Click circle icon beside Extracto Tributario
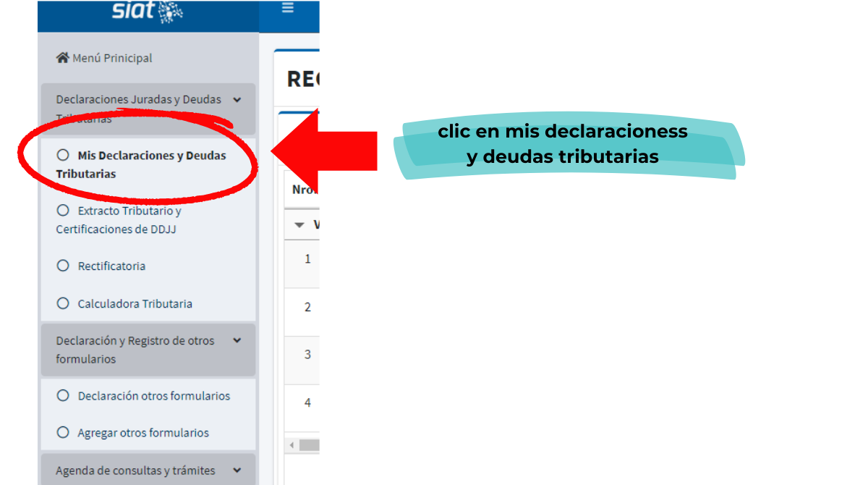 (63, 211)
